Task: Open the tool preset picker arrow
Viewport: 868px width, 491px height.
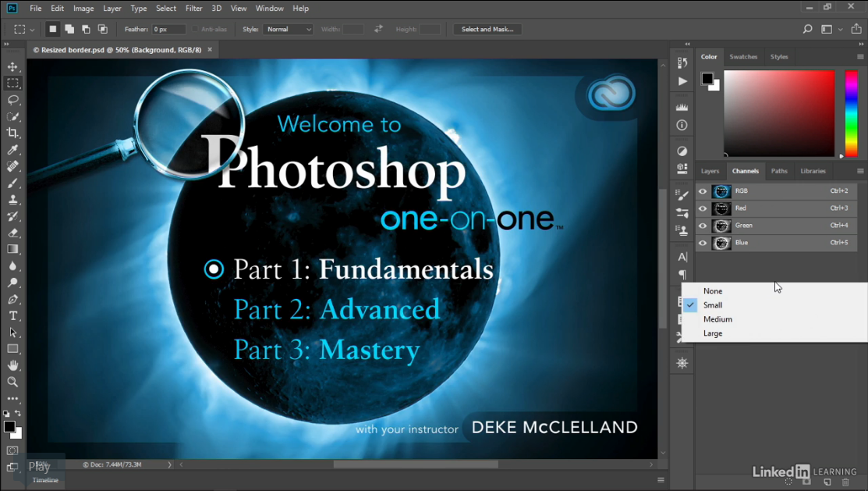Action: [32, 30]
